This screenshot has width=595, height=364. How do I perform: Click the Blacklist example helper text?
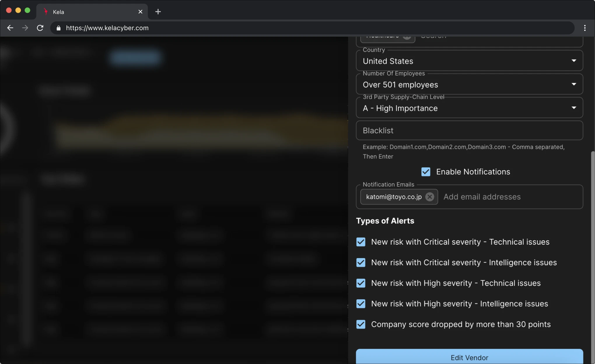click(464, 152)
